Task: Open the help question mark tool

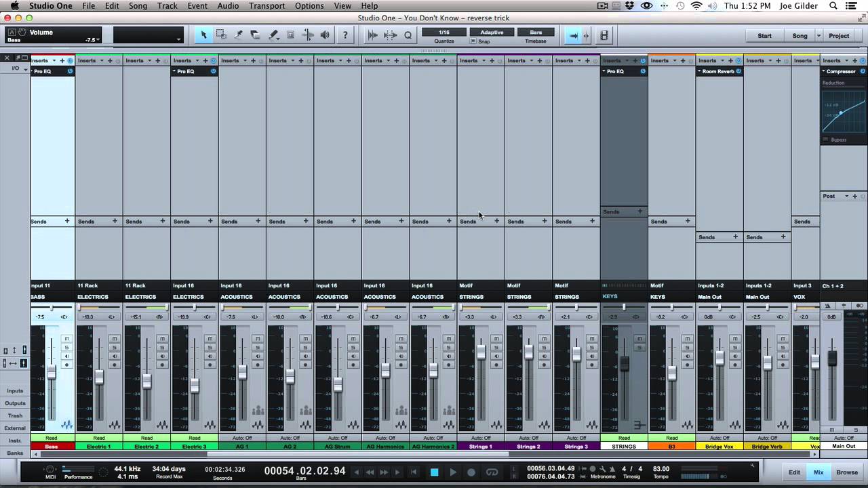Action: click(345, 35)
